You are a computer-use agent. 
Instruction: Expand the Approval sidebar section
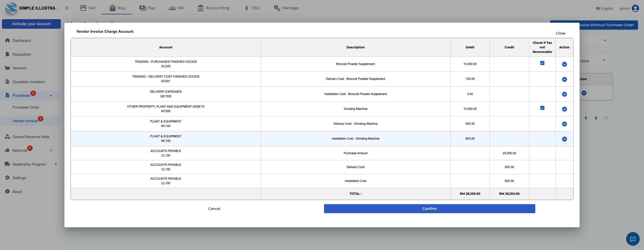tap(51, 150)
